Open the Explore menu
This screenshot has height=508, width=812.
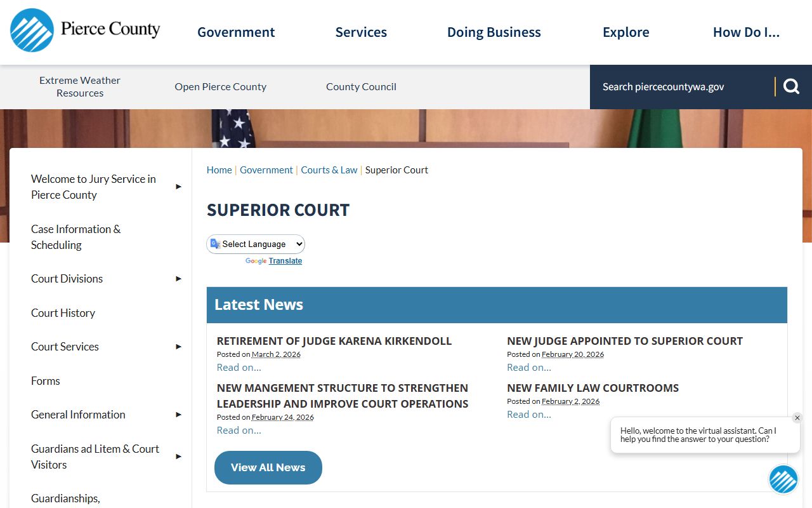(626, 32)
